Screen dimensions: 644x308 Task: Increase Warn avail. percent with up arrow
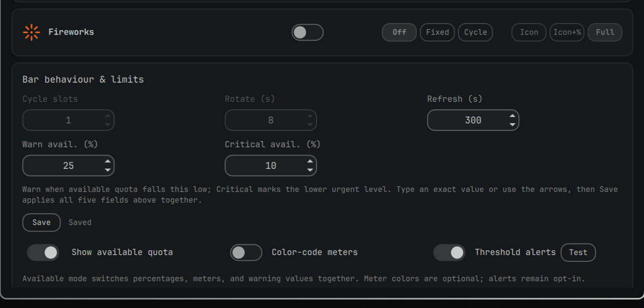pos(108,161)
